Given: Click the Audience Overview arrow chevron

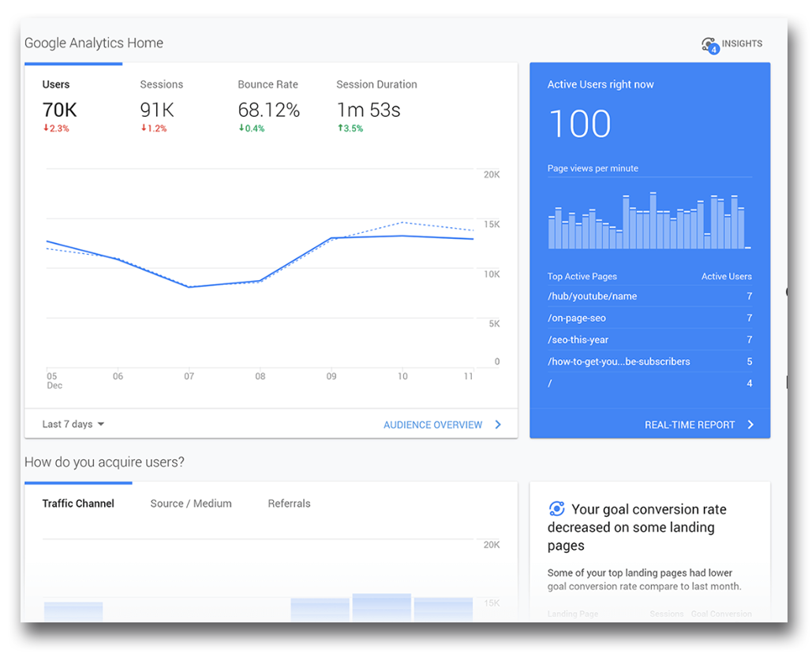Looking at the screenshot, I should pyautogui.click(x=498, y=424).
